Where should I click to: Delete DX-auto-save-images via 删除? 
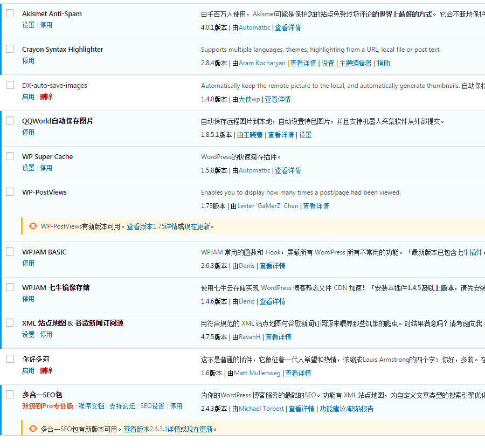tap(46, 97)
